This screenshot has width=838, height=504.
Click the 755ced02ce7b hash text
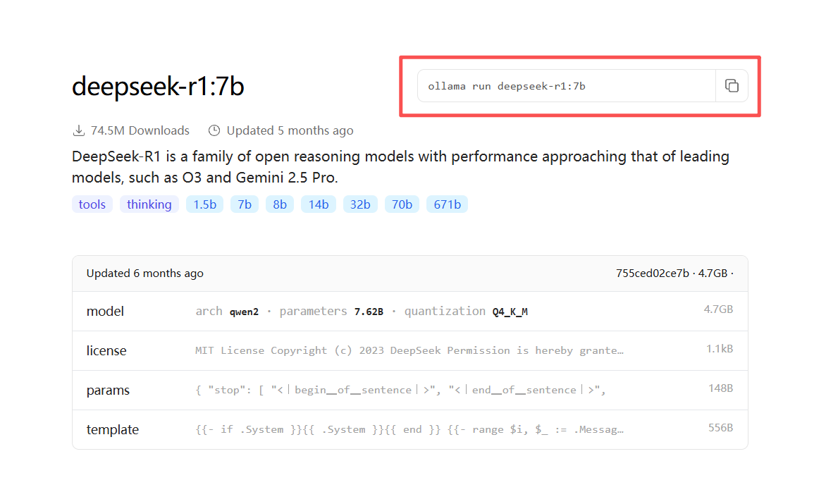(x=652, y=273)
